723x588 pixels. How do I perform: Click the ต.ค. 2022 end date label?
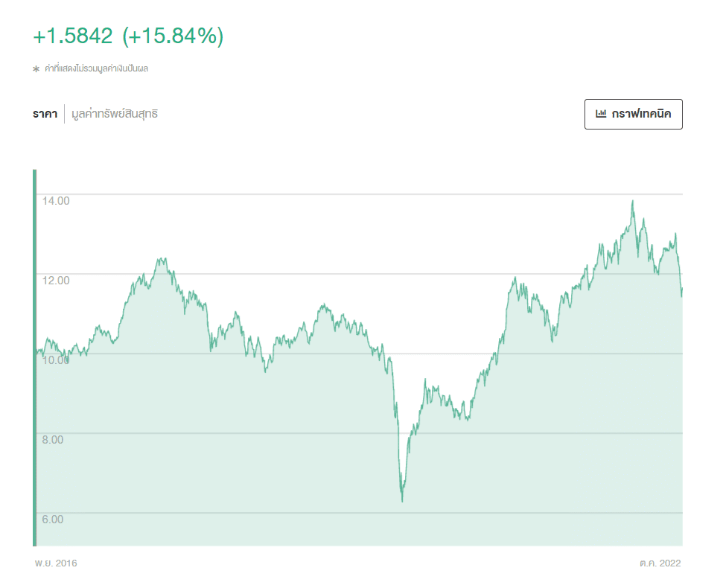pos(660,563)
